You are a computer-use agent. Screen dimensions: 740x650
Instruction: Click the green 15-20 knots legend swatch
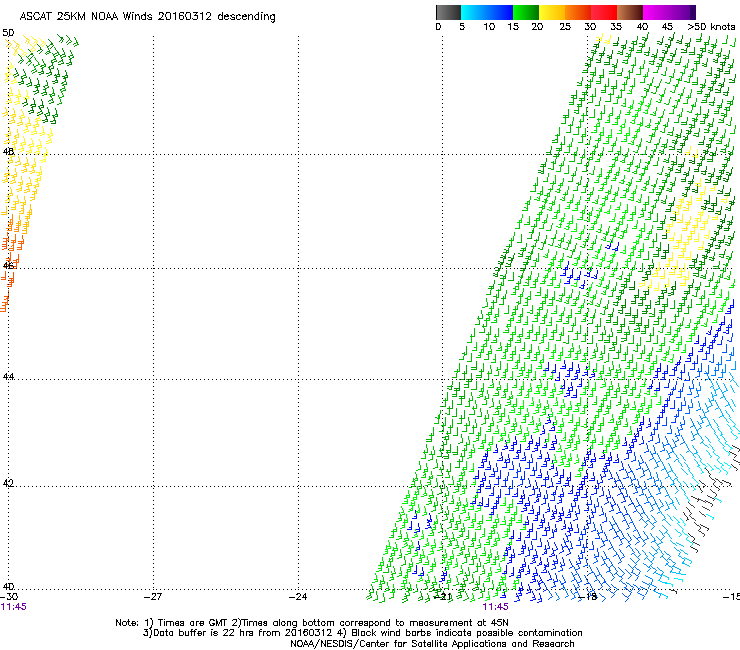[526, 12]
